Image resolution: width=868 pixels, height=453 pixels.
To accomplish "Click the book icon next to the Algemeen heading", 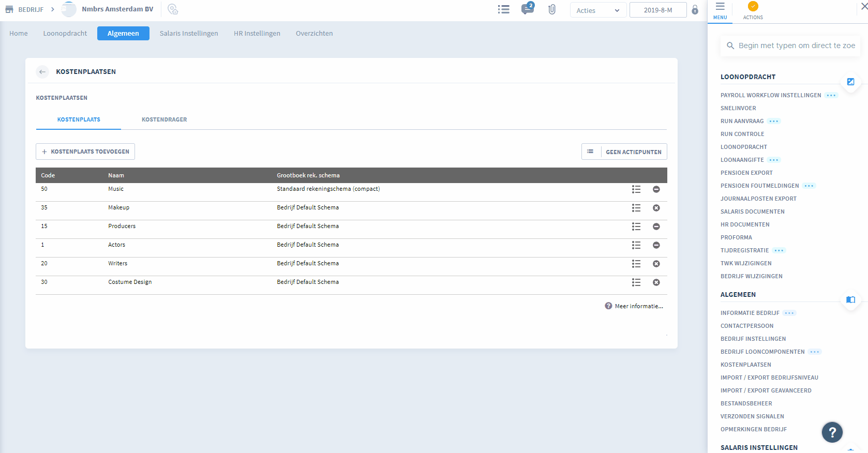I will (850, 299).
